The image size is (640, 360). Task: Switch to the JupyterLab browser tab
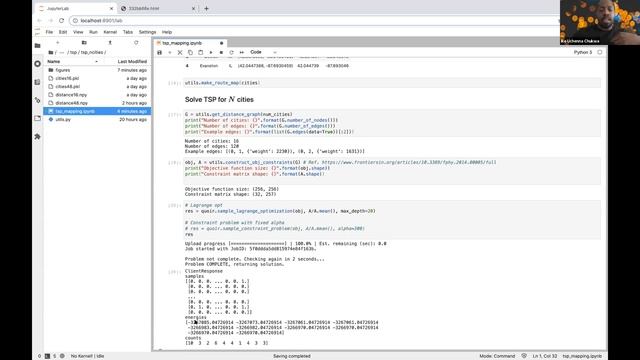[x=76, y=8]
